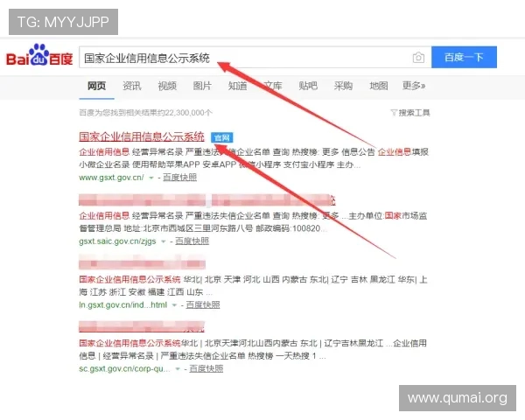Switch to the 视频 tab
The height and width of the screenshot is (420, 525).
(x=167, y=86)
